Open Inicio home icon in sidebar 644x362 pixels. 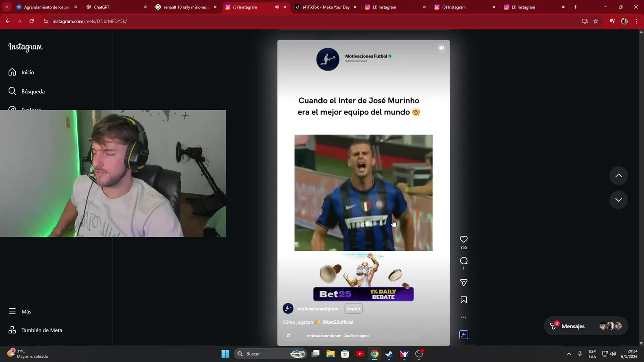pos(12,72)
